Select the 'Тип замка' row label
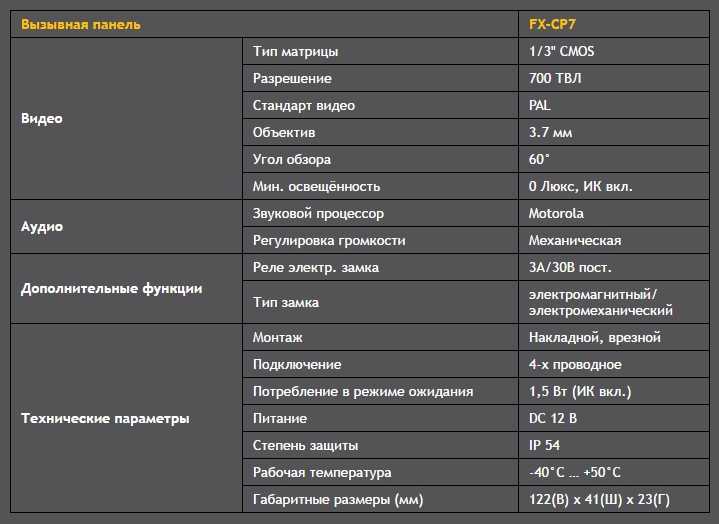The width and height of the screenshot is (719, 524). [381, 303]
